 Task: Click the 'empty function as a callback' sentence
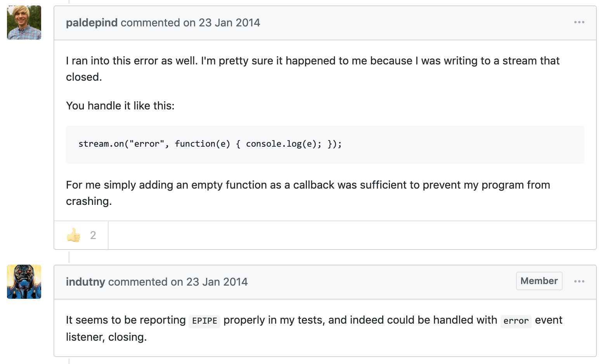pos(308,193)
